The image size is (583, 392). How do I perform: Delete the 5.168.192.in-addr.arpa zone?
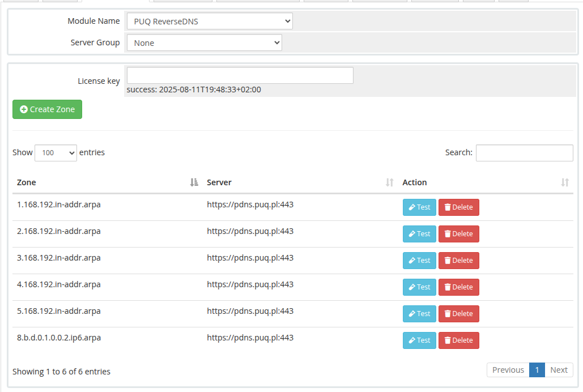458,313
